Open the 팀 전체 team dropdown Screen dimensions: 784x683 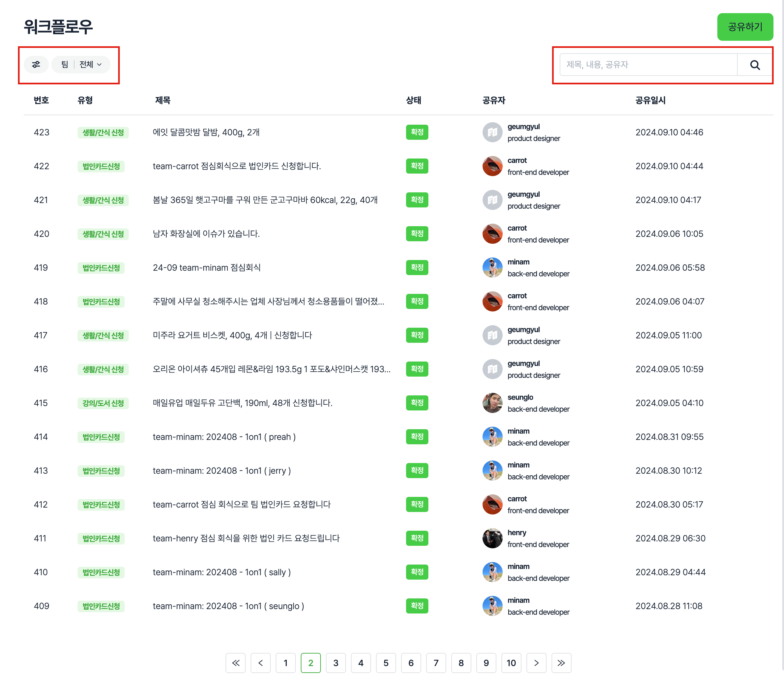(81, 64)
